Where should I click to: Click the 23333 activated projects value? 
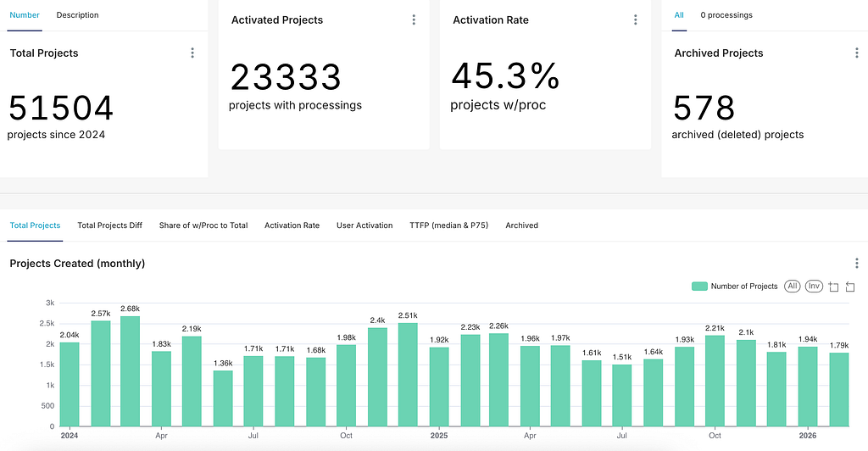[x=286, y=77]
